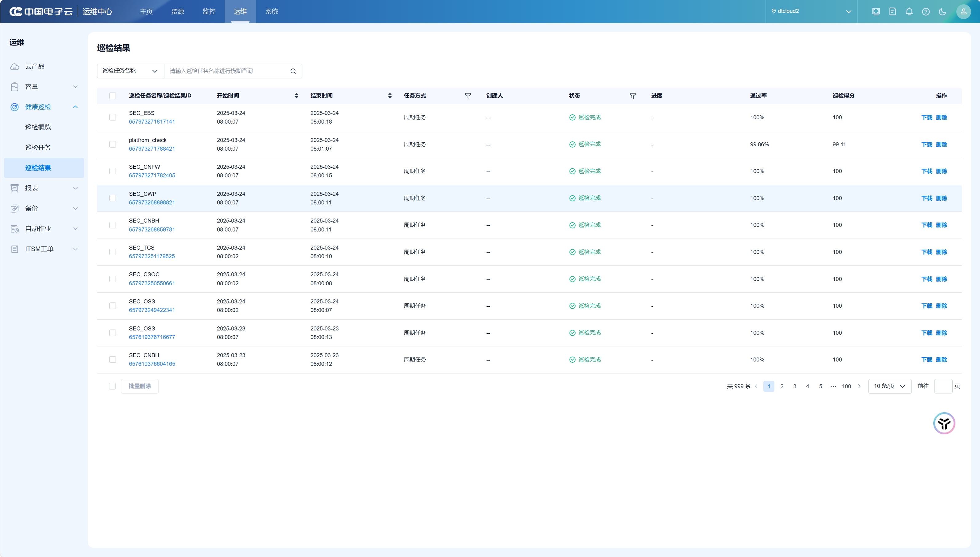
Task: Click the 批量删除 button
Action: coord(140,386)
